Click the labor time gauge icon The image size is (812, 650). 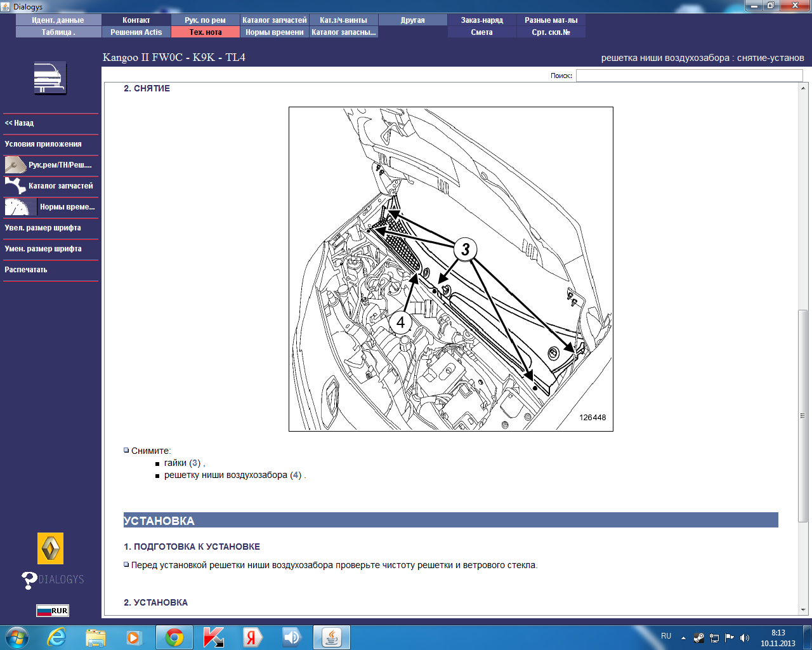click(x=20, y=207)
